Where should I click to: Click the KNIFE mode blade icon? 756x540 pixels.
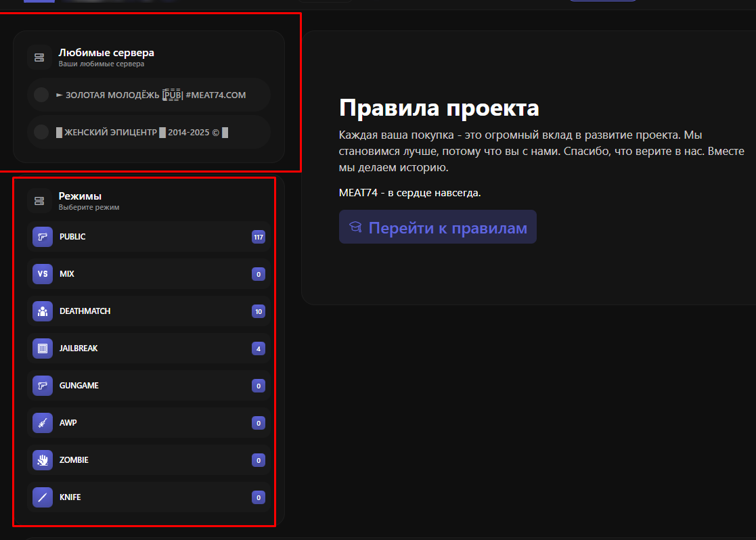click(x=42, y=497)
